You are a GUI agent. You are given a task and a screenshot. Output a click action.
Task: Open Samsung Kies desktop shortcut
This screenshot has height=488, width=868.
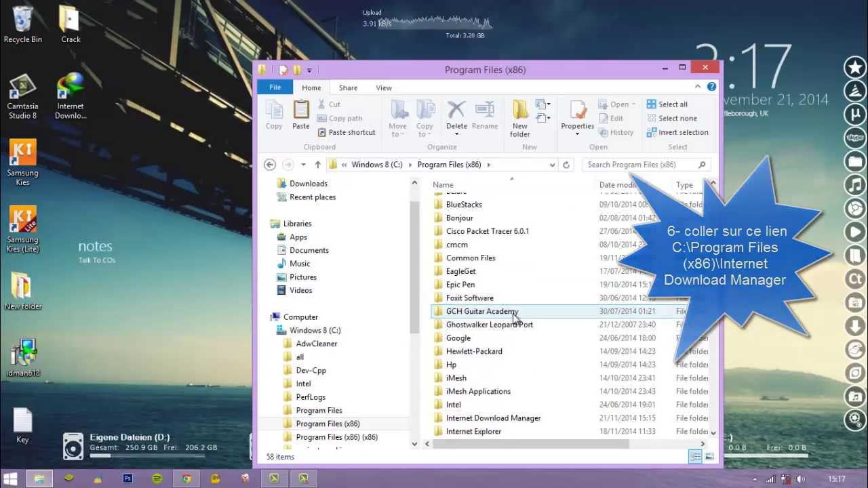click(x=22, y=163)
